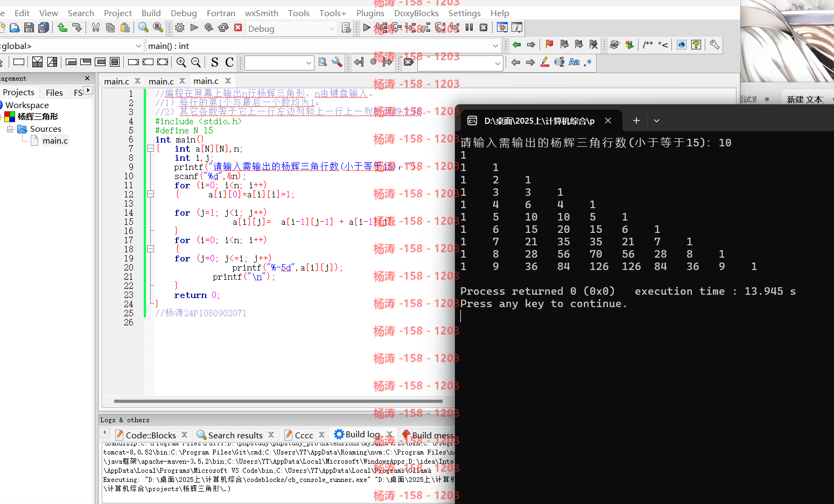Screen dimensions: 834x504
Task: Run the program with the play icon
Action: (194, 27)
